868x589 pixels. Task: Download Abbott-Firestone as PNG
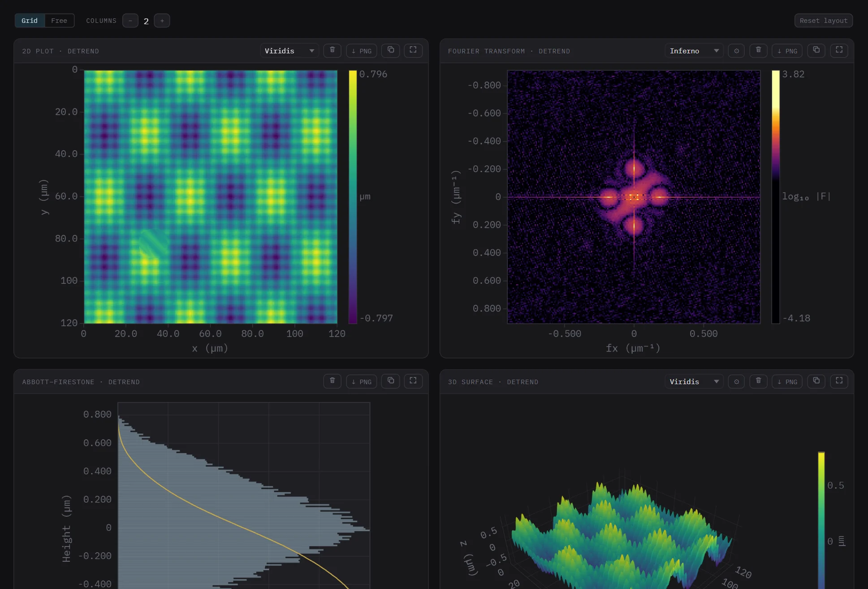[361, 381]
